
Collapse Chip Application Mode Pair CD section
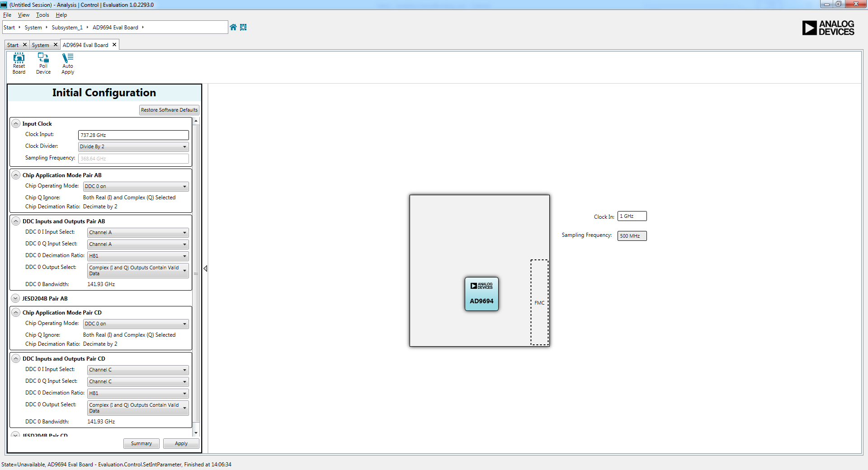pyautogui.click(x=16, y=313)
